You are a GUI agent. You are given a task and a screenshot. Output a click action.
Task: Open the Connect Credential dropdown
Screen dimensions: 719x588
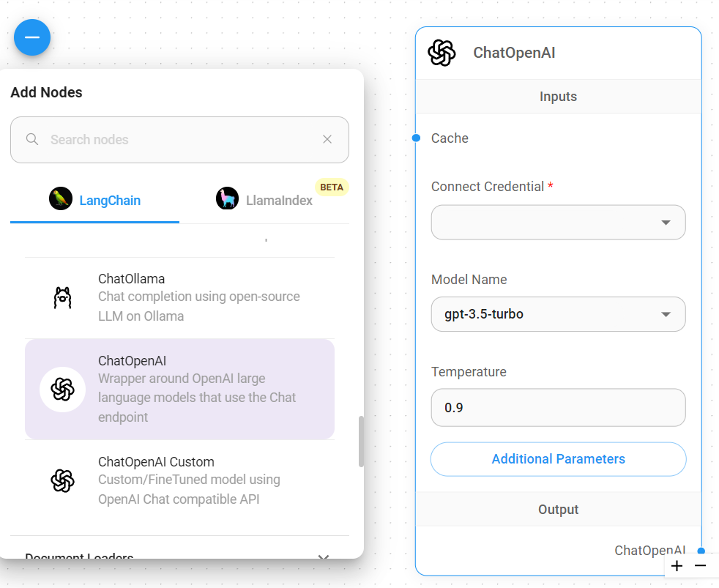(x=558, y=223)
